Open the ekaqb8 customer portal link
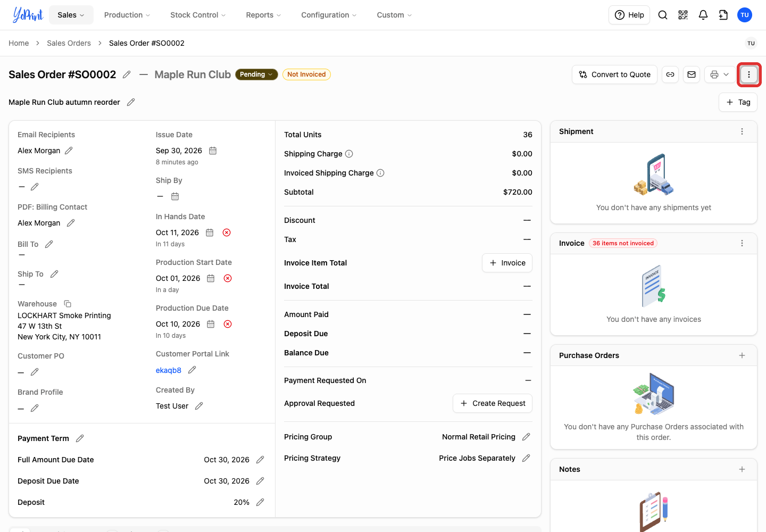 click(x=169, y=370)
